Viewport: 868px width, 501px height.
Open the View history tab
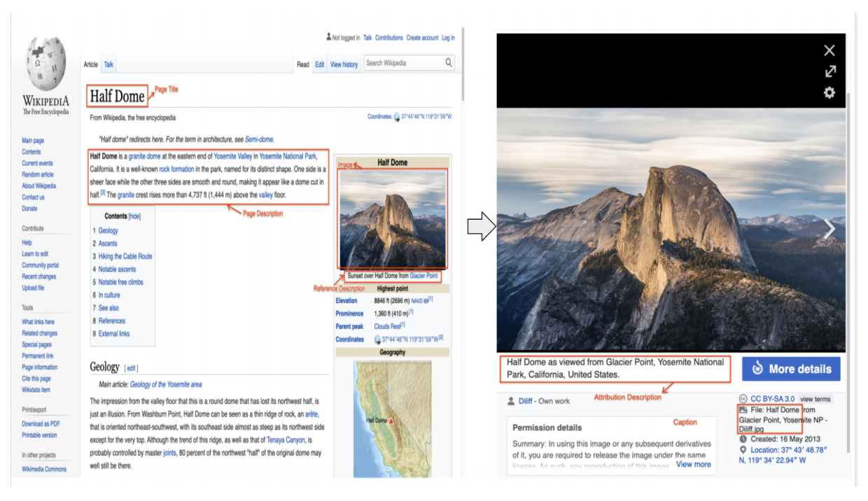[344, 64]
